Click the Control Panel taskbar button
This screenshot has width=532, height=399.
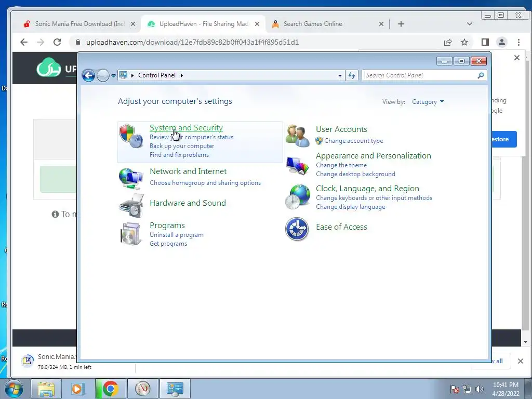pos(175,389)
